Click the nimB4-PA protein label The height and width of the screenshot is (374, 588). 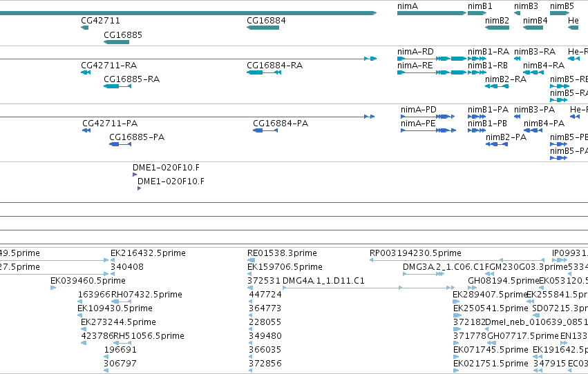(x=544, y=124)
